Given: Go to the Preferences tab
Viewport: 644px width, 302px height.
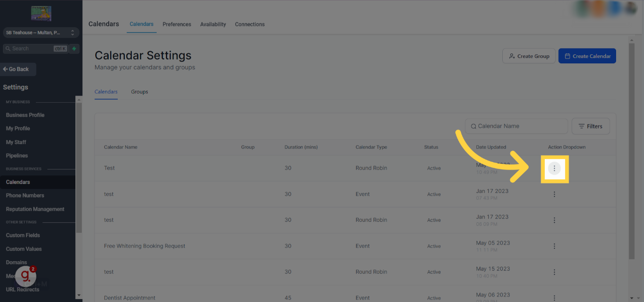Looking at the screenshot, I should [x=177, y=24].
